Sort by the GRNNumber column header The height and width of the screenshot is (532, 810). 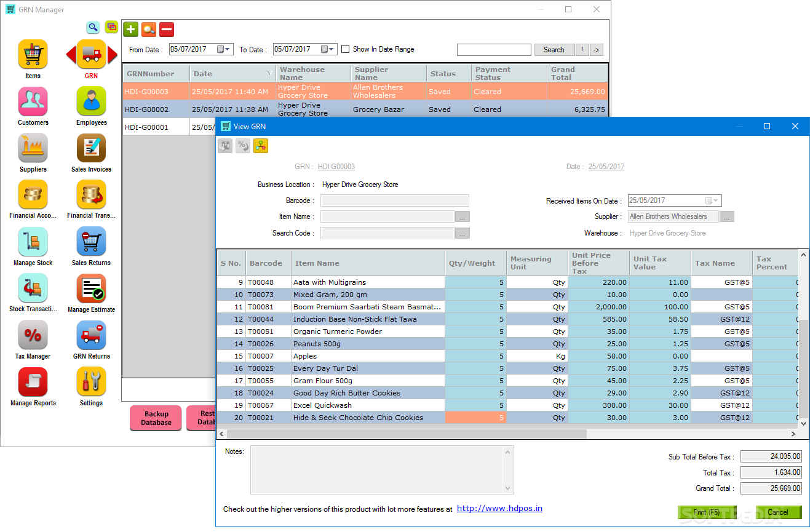click(x=156, y=74)
